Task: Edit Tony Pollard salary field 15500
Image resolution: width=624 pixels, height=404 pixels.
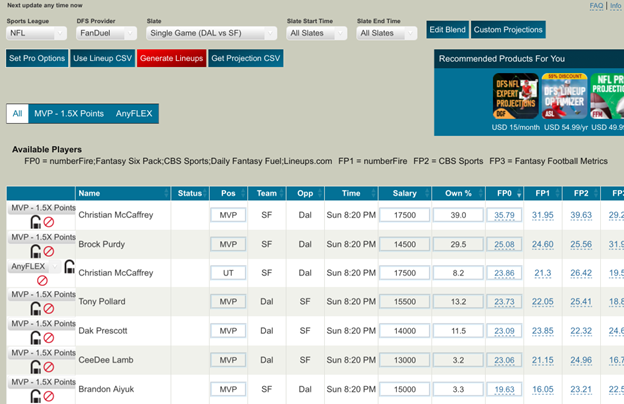Action: (404, 301)
